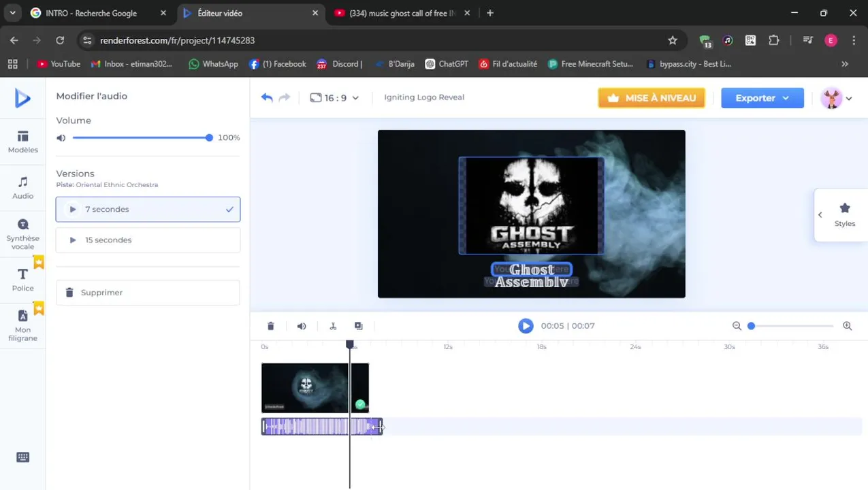Viewport: 868px width, 490px height.
Task: Zoom out the timeline
Action: coord(737,326)
